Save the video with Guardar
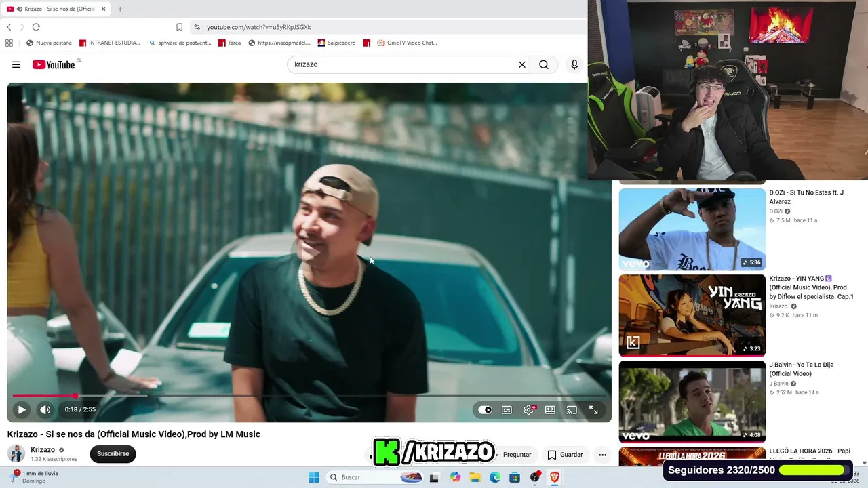The height and width of the screenshot is (488, 868). click(x=566, y=455)
